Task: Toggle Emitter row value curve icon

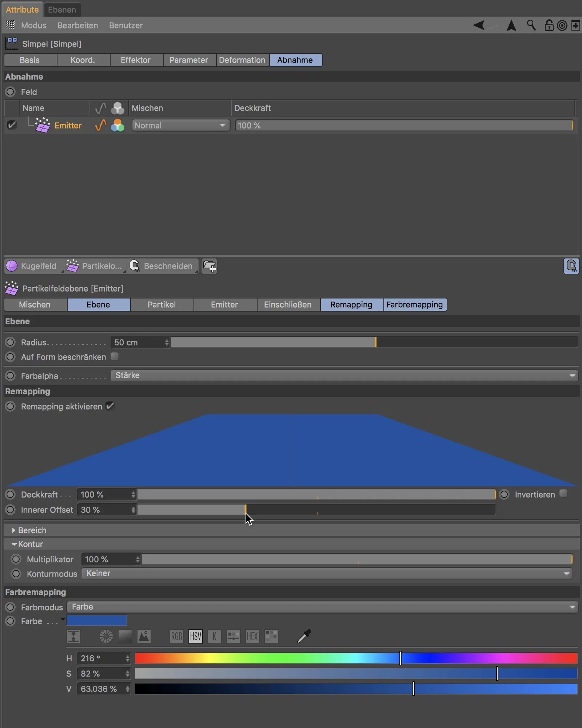Action: click(x=100, y=125)
